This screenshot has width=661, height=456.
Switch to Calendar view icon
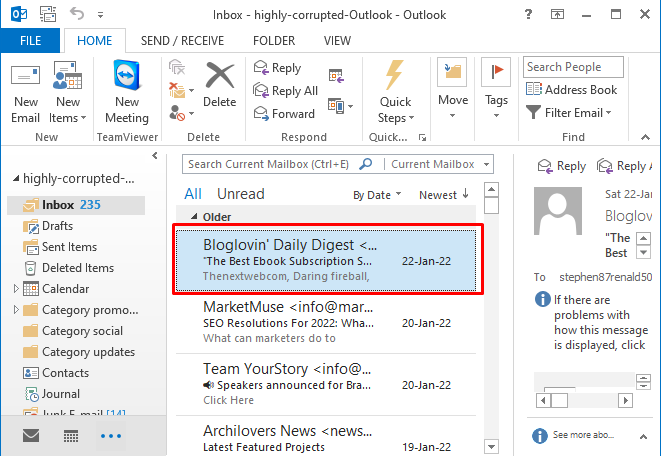[x=71, y=436]
